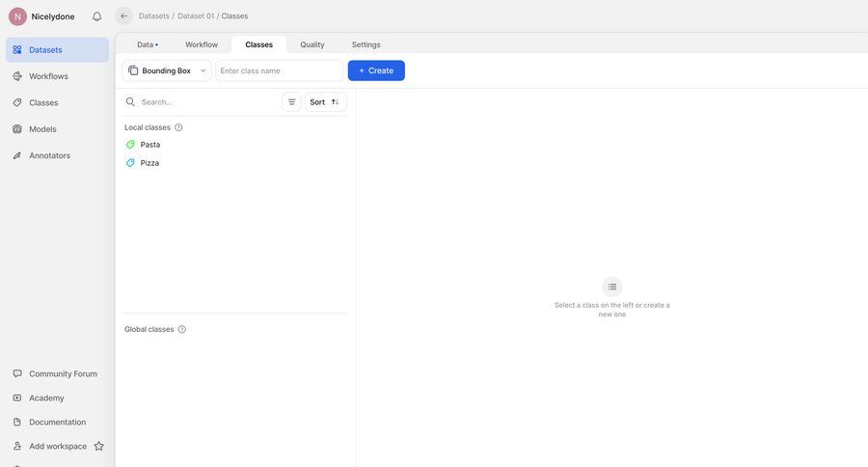Open the Sort dropdown
This screenshot has height=467, width=868.
tap(325, 101)
